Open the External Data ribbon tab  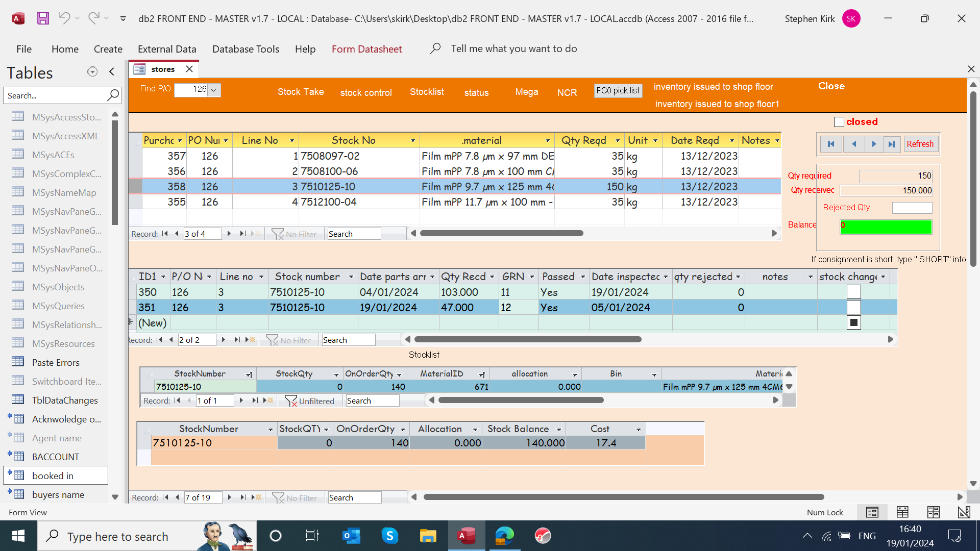point(167,49)
